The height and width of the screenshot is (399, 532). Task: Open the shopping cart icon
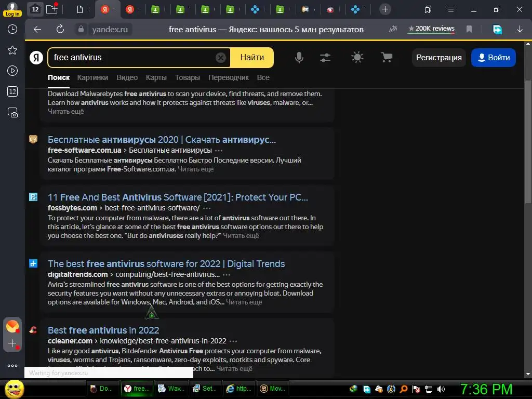click(387, 57)
